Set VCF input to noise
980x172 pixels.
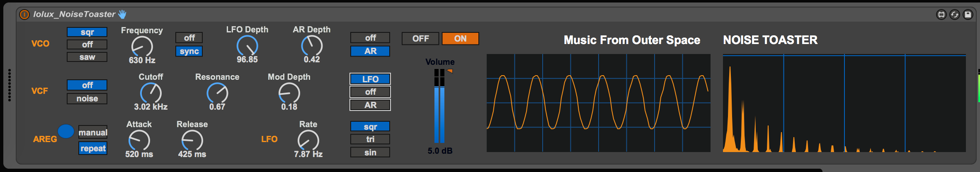point(87,98)
